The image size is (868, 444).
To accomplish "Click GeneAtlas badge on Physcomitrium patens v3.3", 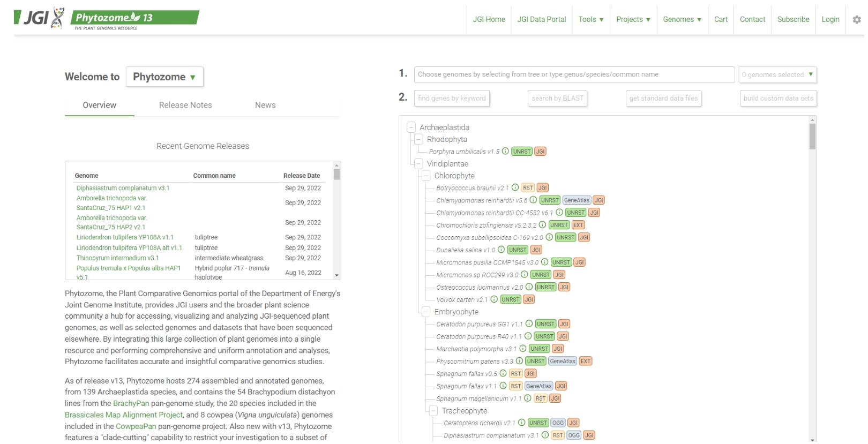I will [x=563, y=361].
